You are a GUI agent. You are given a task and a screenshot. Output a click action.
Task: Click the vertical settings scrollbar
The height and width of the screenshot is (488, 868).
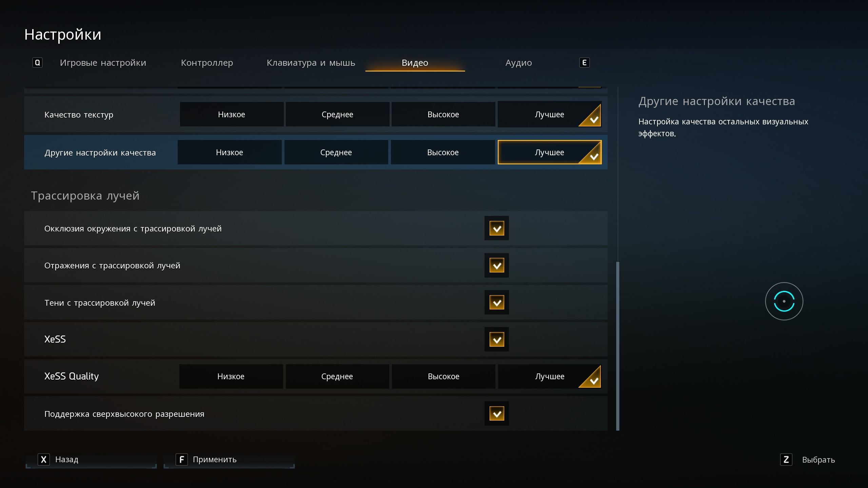[617, 346]
